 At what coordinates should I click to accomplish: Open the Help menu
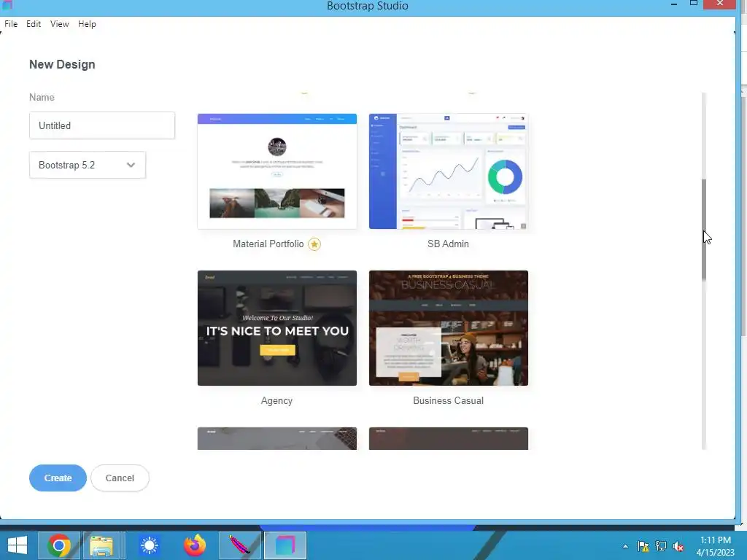[88, 24]
